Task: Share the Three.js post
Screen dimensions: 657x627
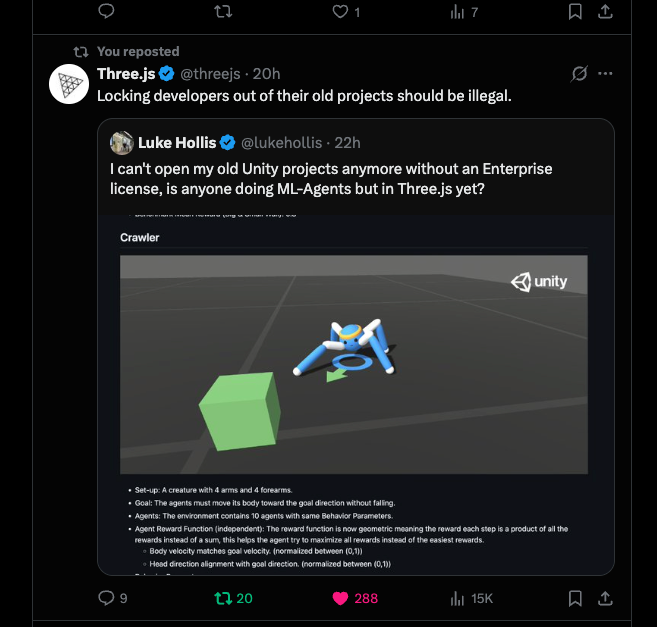Action: [605, 598]
